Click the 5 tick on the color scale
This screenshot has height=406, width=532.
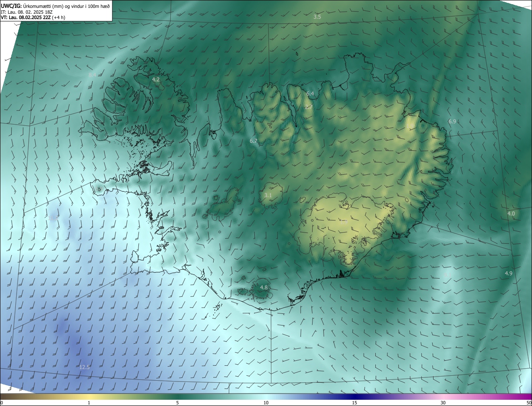point(177,403)
